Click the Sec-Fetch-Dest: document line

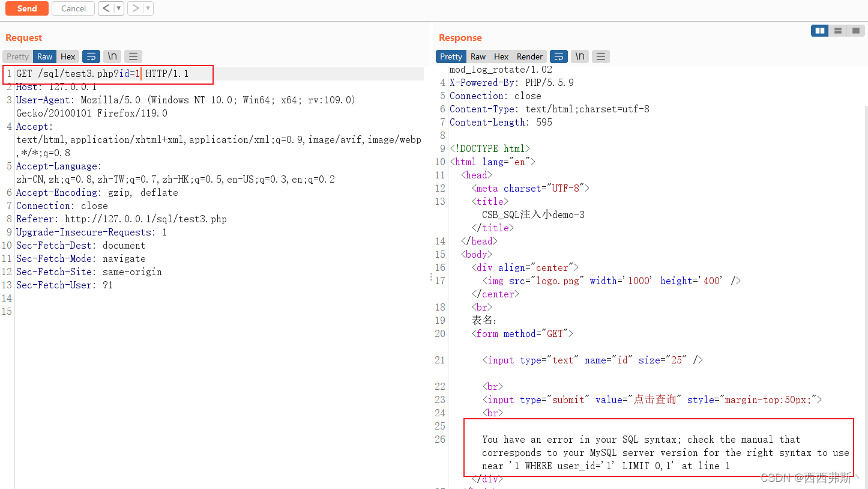(81, 246)
